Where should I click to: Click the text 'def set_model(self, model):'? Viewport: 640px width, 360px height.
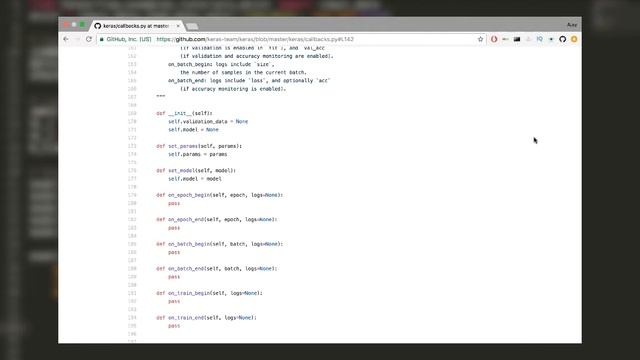[x=196, y=171]
